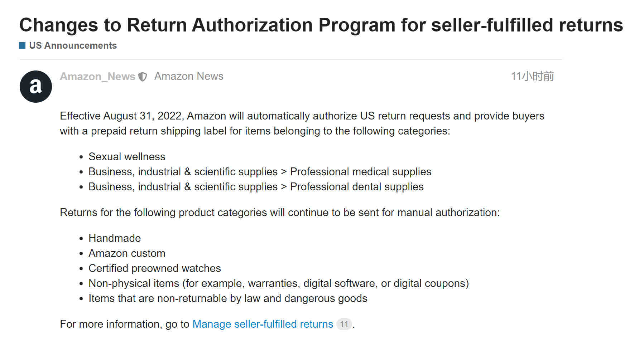Viewport: 644px width, 356px height.
Task: Click the Professional medical supplies bullet line
Action: click(x=260, y=172)
